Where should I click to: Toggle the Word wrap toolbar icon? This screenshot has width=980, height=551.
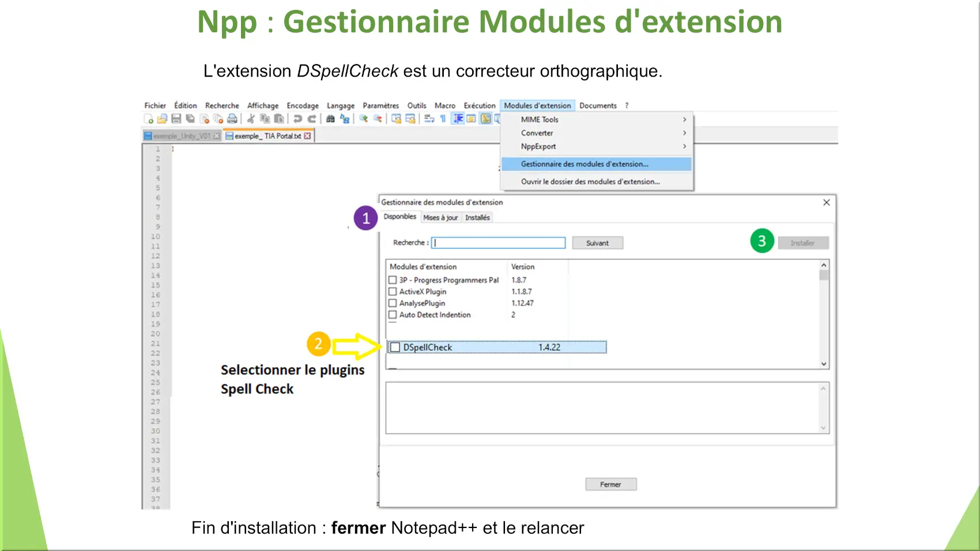pyautogui.click(x=429, y=119)
